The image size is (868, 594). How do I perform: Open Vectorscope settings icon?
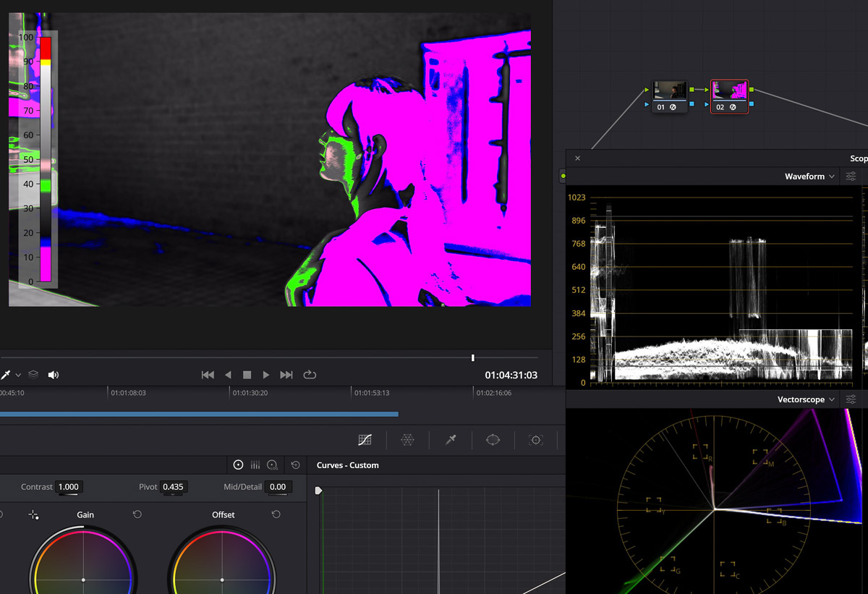[x=851, y=399]
